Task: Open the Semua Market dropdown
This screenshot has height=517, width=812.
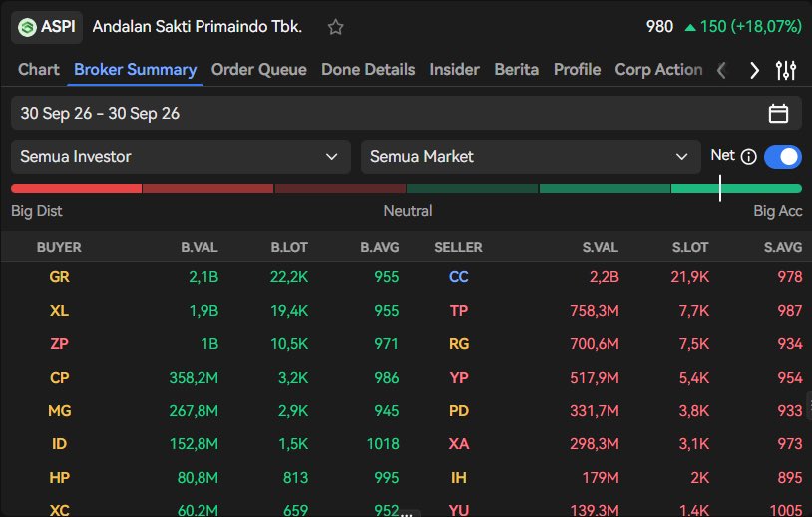Action: click(x=531, y=157)
